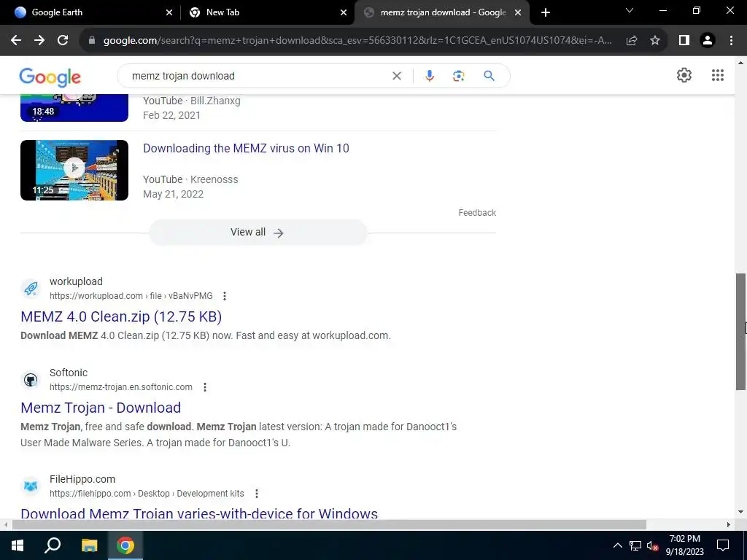
Task: Click memz-trojan.en.softonic.com URL text
Action: coord(121,387)
